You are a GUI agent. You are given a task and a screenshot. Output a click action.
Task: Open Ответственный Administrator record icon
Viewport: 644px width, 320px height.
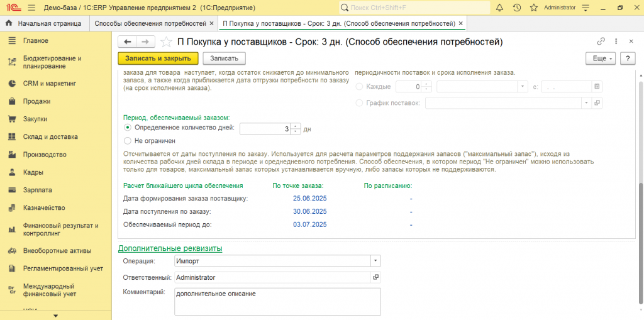tap(375, 277)
